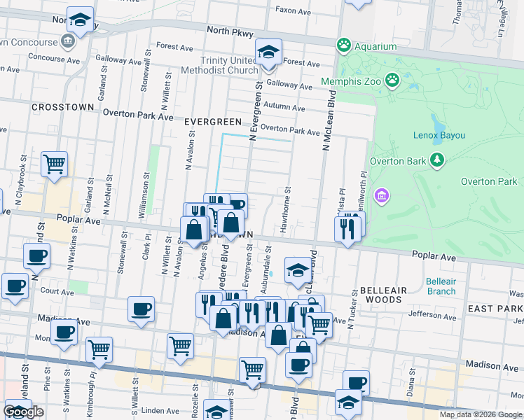
Task: Select the grocery cart marker south of N Avalon St
Action: [181, 346]
